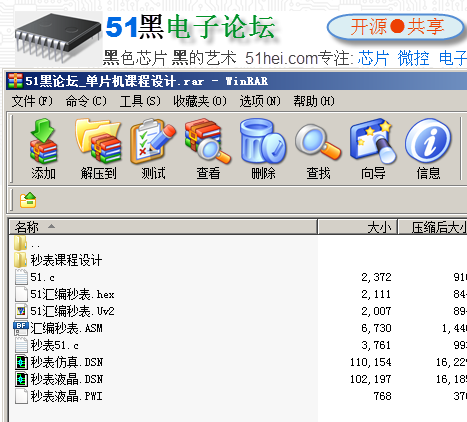Click the Extract To (解压到) icon
Screen dimensions: 467x422
pos(98,141)
